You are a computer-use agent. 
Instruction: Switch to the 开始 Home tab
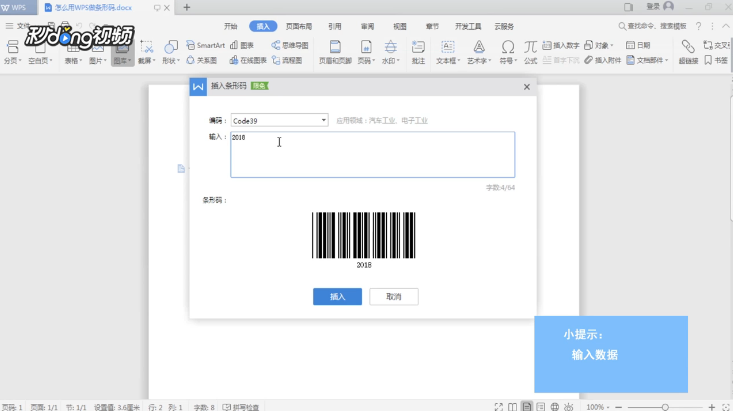click(x=230, y=27)
